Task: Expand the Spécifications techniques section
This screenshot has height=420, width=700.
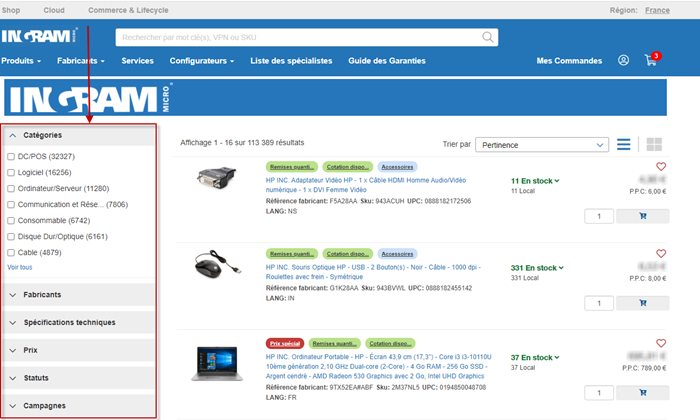Action: [x=79, y=322]
